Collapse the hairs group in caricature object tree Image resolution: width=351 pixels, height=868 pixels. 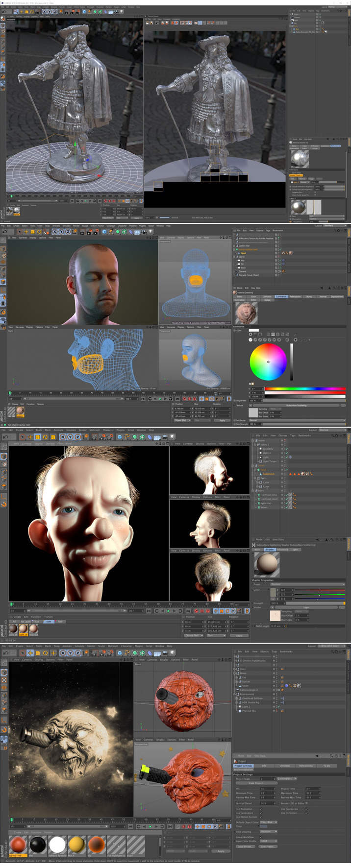point(252,490)
